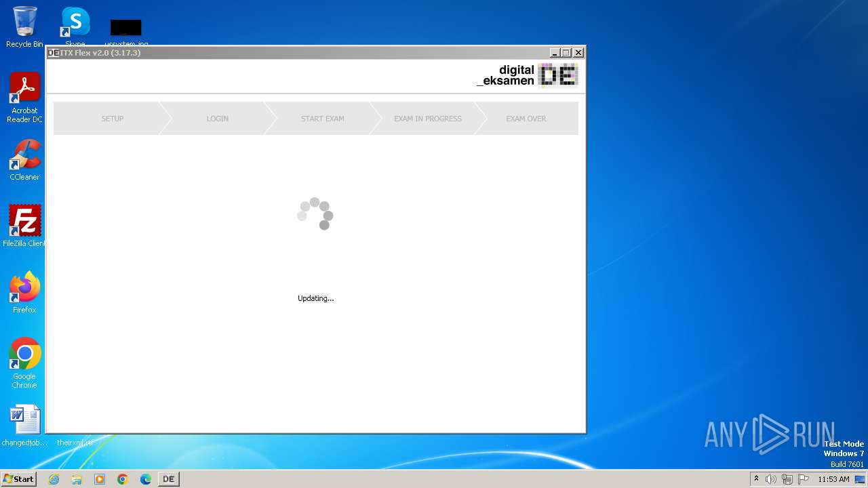
Task: Select the EXAM IN PROGRESS step
Action: pyautogui.click(x=428, y=119)
